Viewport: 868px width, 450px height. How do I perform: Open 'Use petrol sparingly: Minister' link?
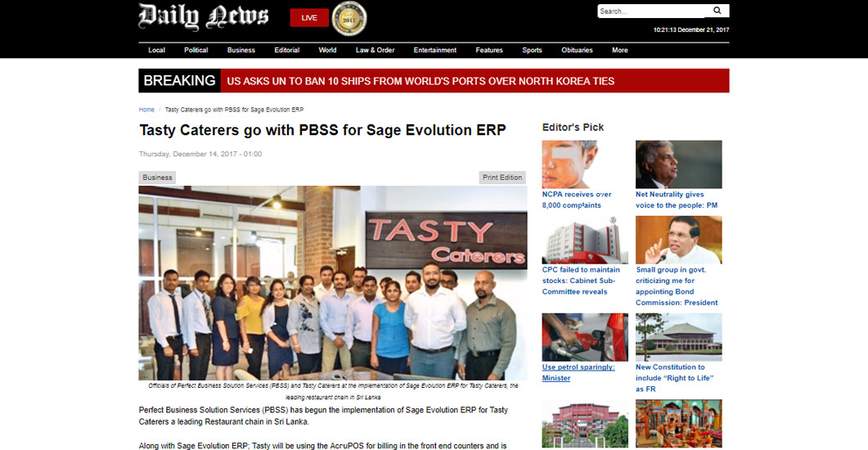point(578,372)
